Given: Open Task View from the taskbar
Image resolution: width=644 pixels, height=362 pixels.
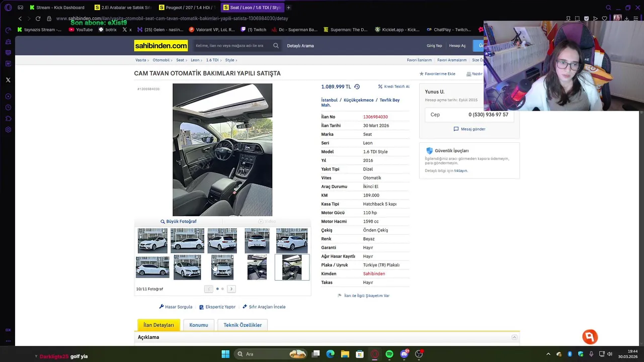Looking at the screenshot, I should click(315, 354).
